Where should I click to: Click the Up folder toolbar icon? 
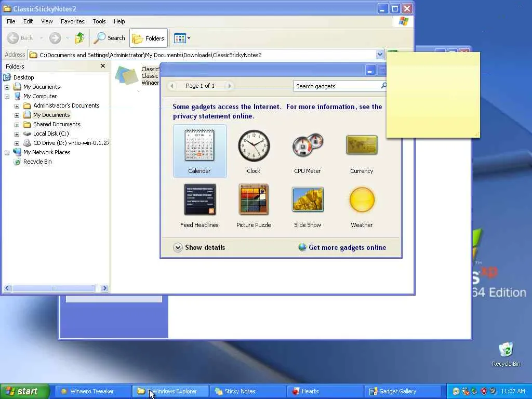tap(79, 37)
